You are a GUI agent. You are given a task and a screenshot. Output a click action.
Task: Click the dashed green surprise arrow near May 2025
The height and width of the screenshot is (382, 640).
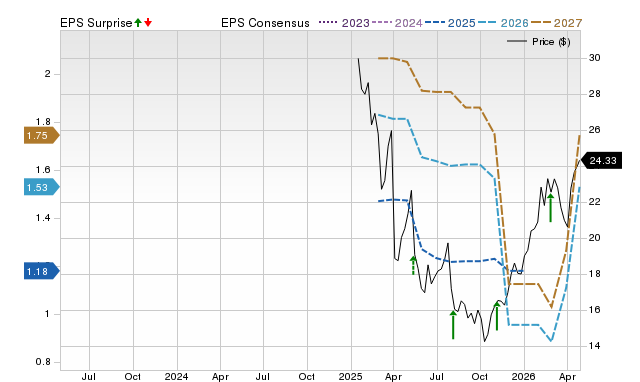(413, 265)
